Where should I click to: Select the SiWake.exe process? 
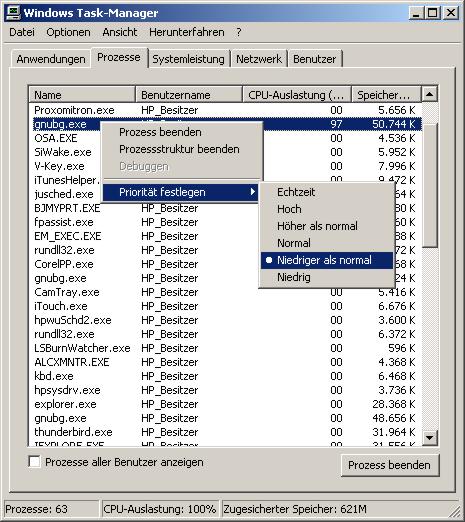click(63, 152)
